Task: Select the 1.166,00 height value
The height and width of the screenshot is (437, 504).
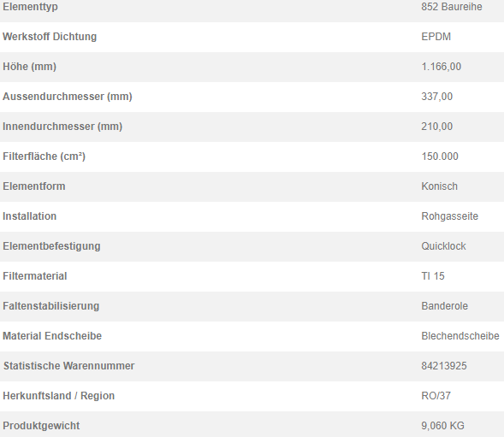Action: (x=441, y=67)
